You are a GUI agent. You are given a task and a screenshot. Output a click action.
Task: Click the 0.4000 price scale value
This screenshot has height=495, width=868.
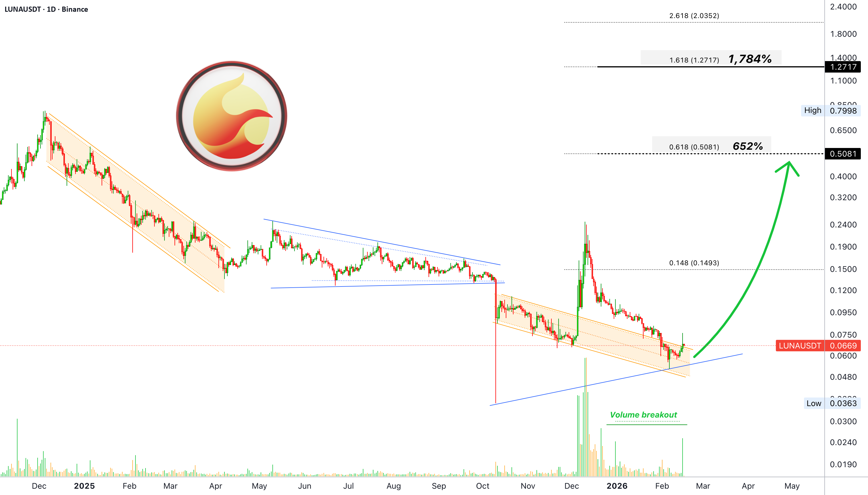point(843,176)
